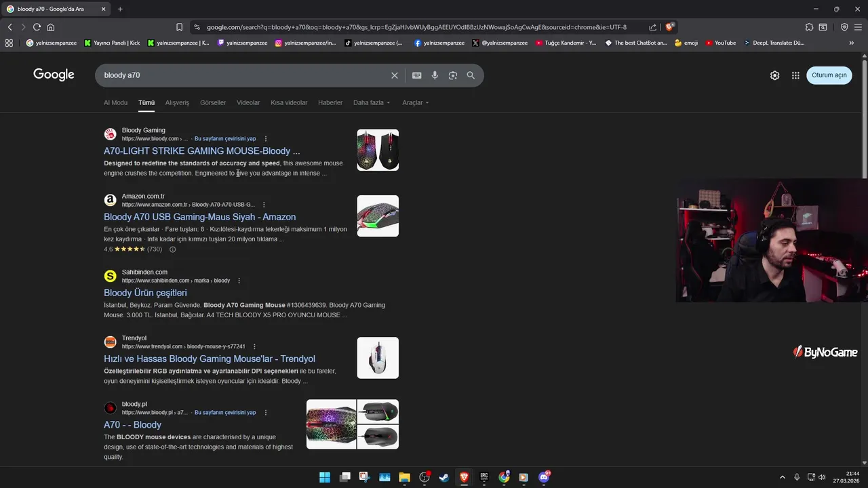Open the emoji bookmark
The height and width of the screenshot is (488, 868).
coord(686,43)
